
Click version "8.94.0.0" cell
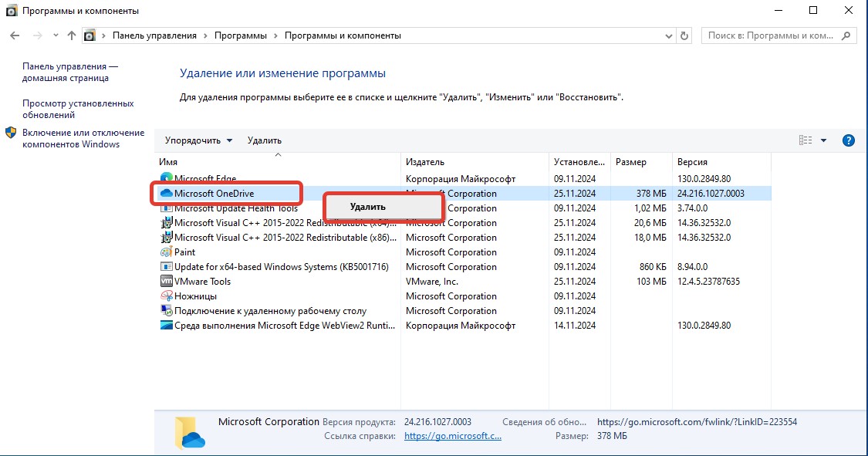pyautogui.click(x=693, y=267)
